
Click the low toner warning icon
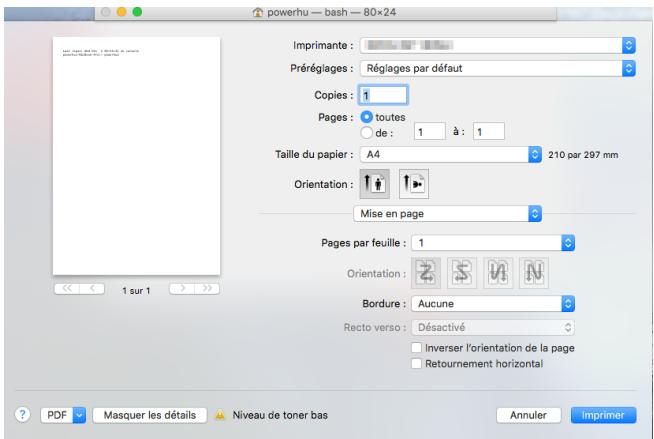coord(220,415)
